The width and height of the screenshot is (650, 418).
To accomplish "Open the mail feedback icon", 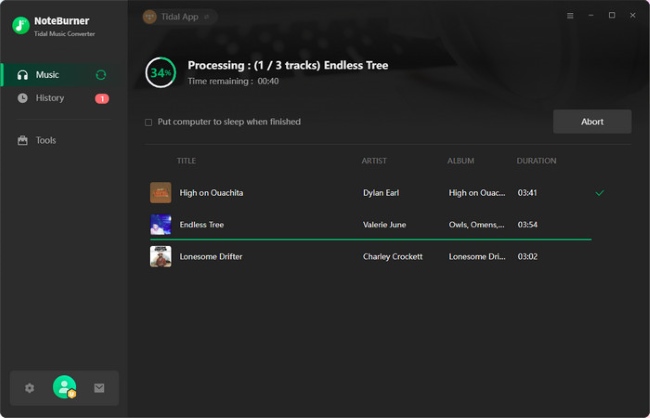I will [99, 388].
